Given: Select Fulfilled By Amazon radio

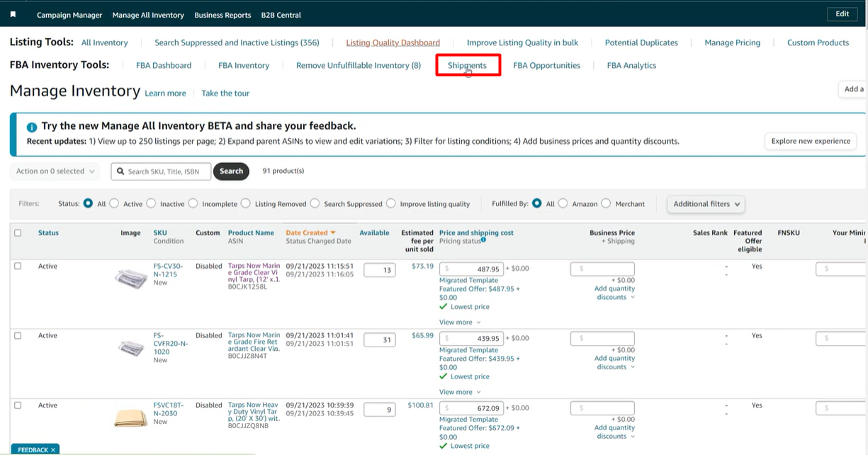Looking at the screenshot, I should click(x=563, y=203).
